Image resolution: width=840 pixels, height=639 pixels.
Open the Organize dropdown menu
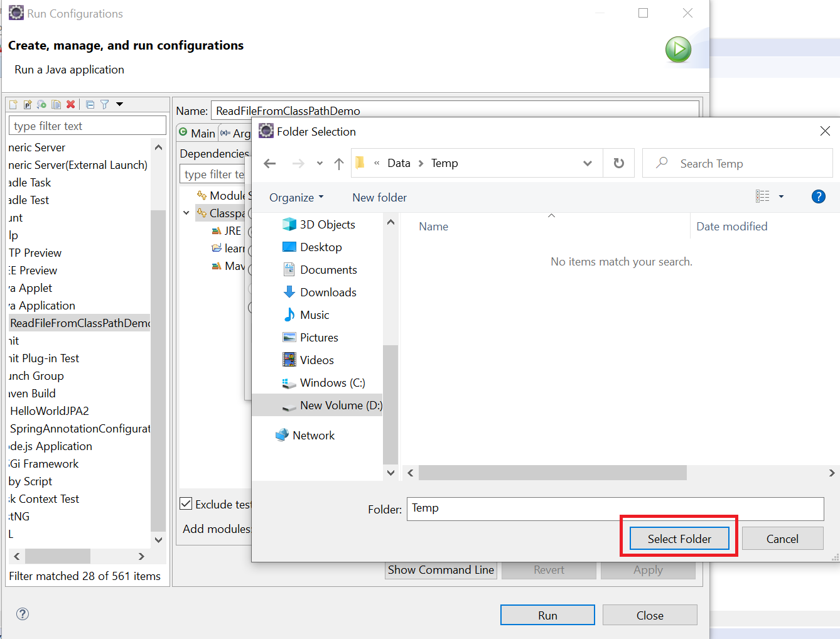(x=296, y=198)
